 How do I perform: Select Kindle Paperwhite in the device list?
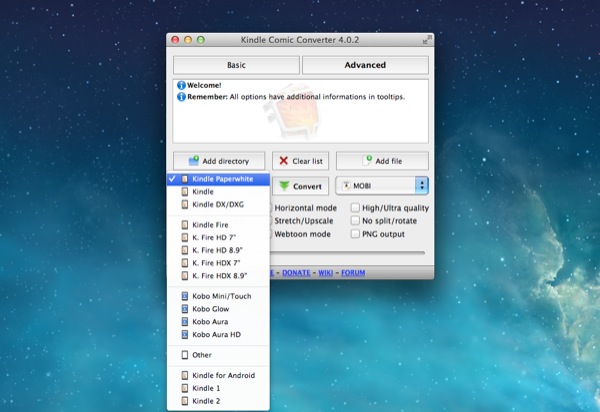pyautogui.click(x=218, y=179)
